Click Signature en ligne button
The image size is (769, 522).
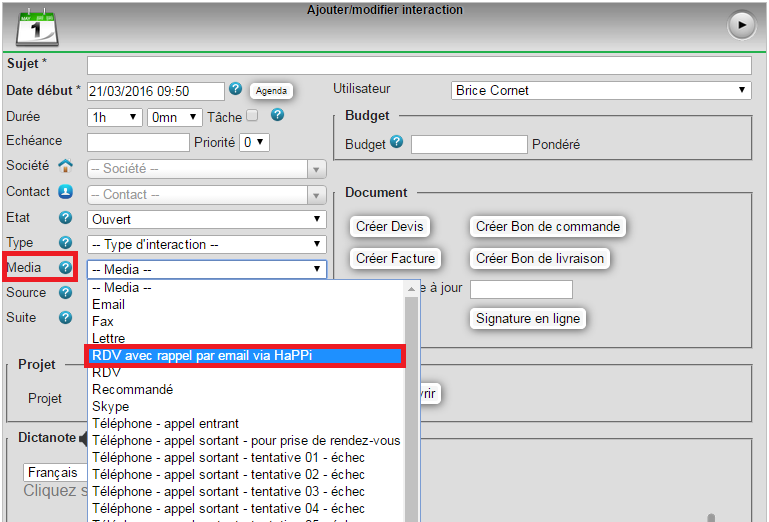(528, 318)
